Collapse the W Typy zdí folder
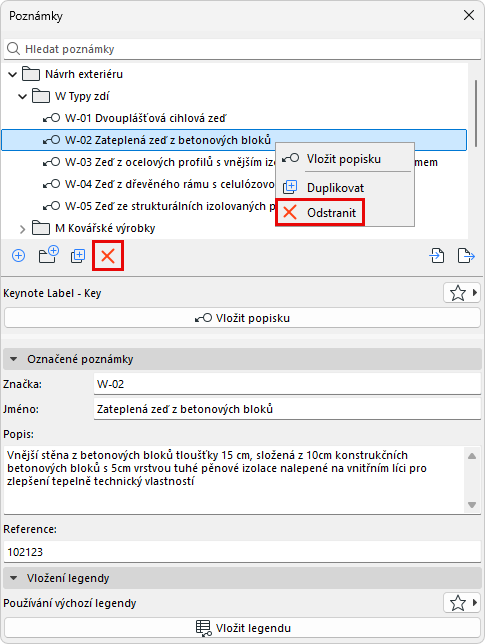Screen dimensions: 485x644 pyautogui.click(x=23, y=97)
